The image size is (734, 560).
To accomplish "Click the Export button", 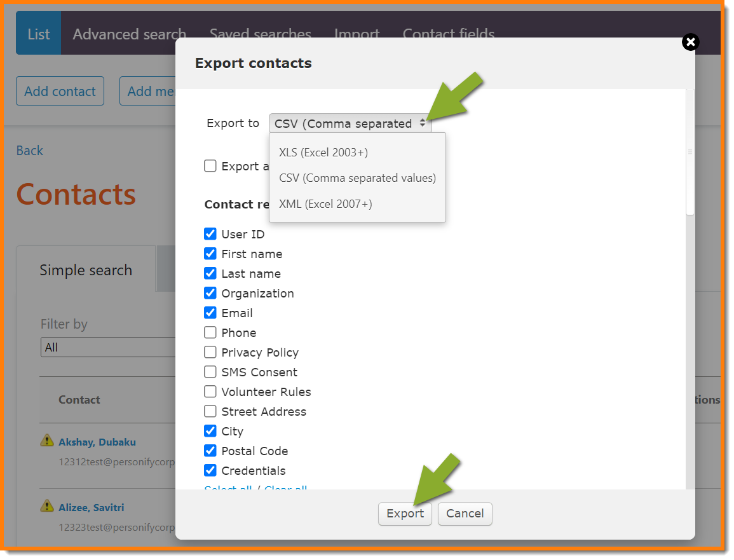I will [x=405, y=514].
